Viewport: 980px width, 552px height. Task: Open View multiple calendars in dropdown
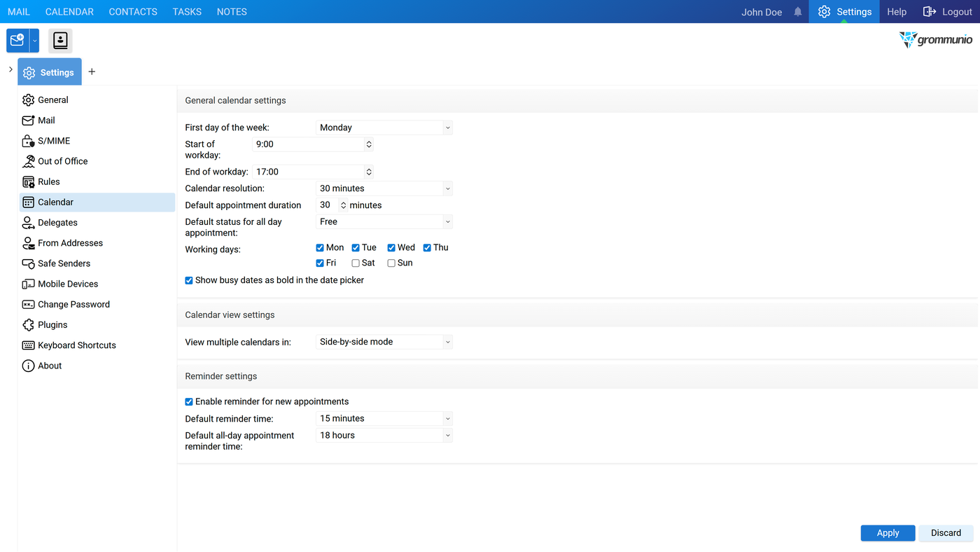(384, 342)
